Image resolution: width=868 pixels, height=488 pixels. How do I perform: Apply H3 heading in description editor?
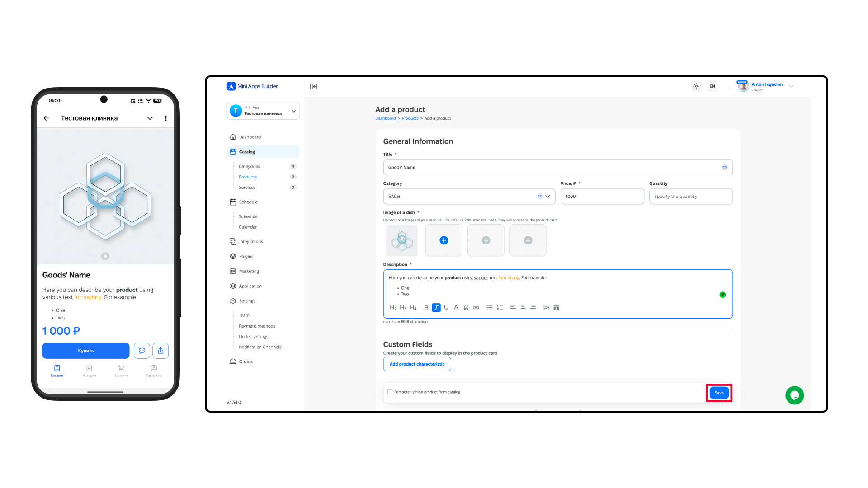click(403, 308)
